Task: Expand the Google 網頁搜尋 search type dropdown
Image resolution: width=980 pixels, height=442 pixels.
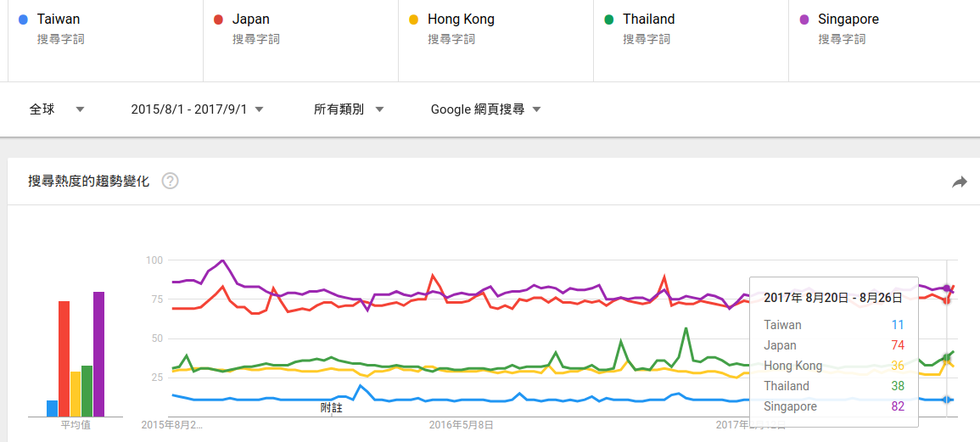Action: (x=485, y=109)
